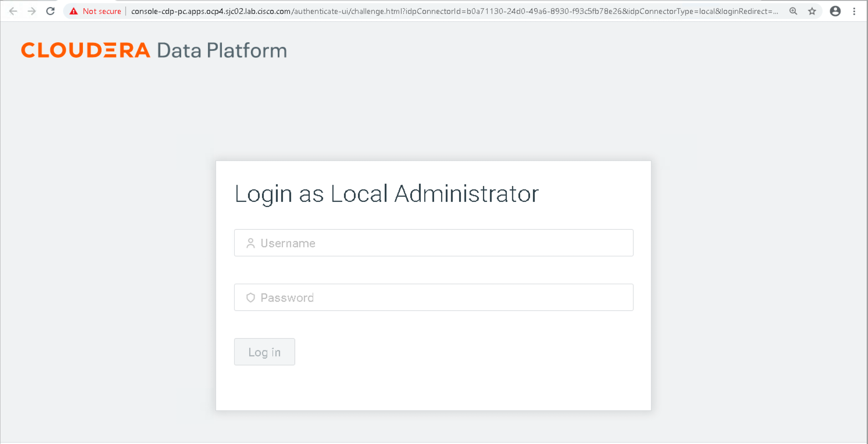868x444 pixels.
Task: Click the page reload icon
Action: pos(50,11)
